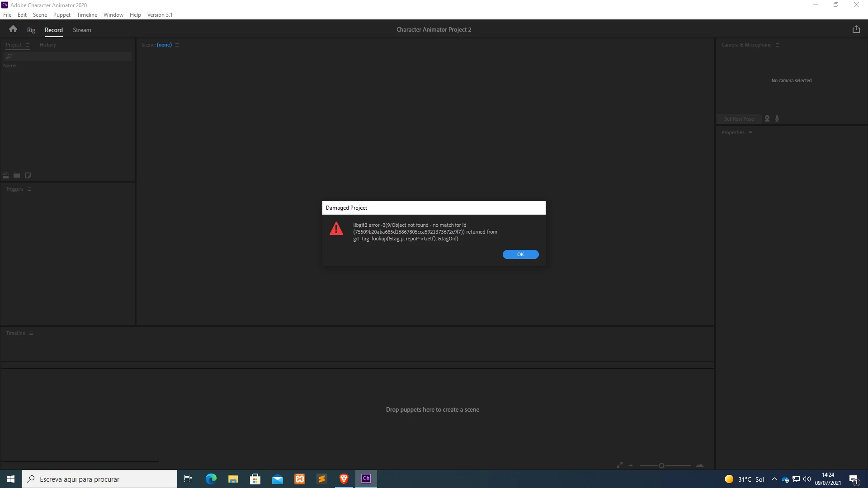
Task: Toggle camera input icon
Action: (x=767, y=119)
